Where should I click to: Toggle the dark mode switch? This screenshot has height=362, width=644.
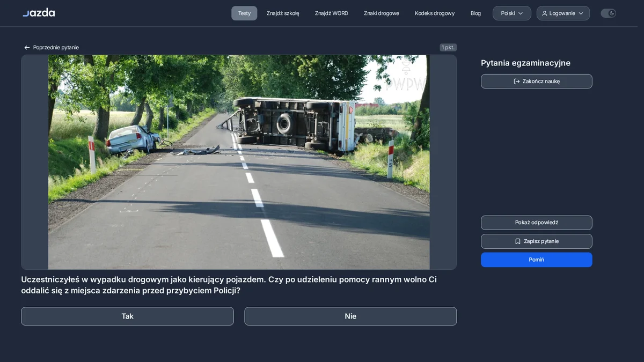coord(608,13)
